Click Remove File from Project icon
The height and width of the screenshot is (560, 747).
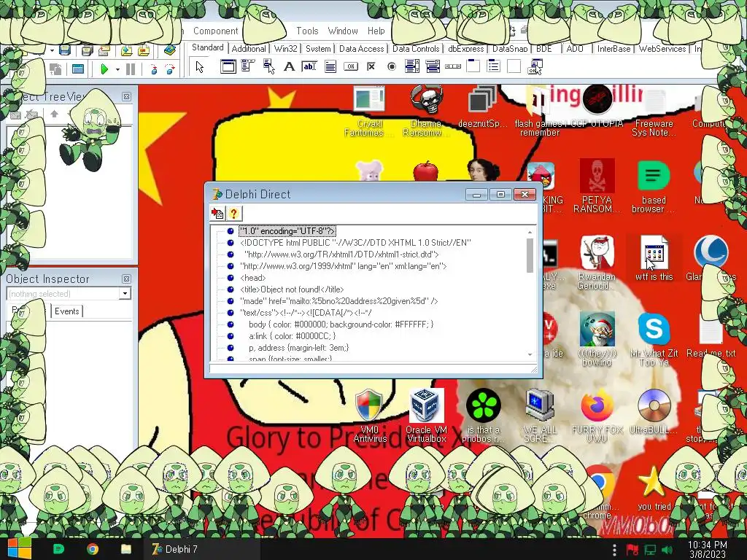(x=144, y=50)
